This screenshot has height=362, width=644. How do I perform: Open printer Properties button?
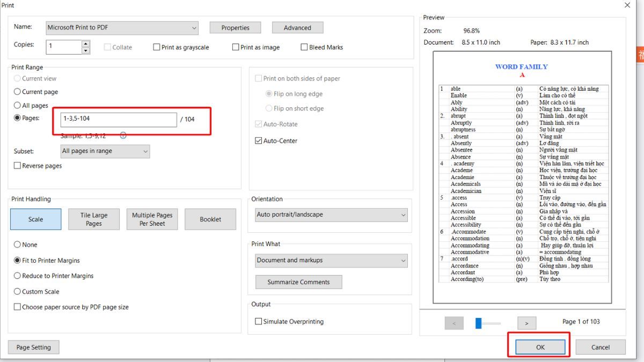pos(235,28)
